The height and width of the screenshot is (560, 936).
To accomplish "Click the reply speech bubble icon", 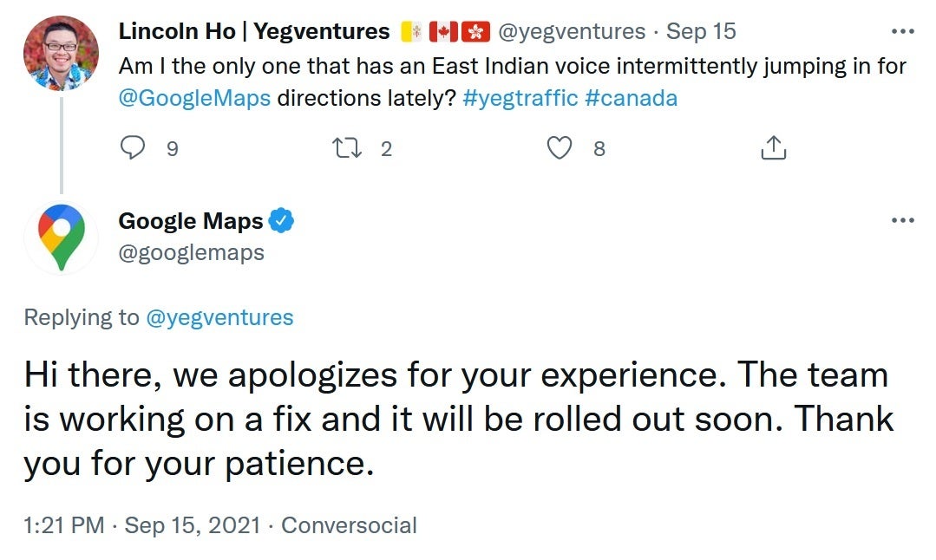I will [x=133, y=147].
